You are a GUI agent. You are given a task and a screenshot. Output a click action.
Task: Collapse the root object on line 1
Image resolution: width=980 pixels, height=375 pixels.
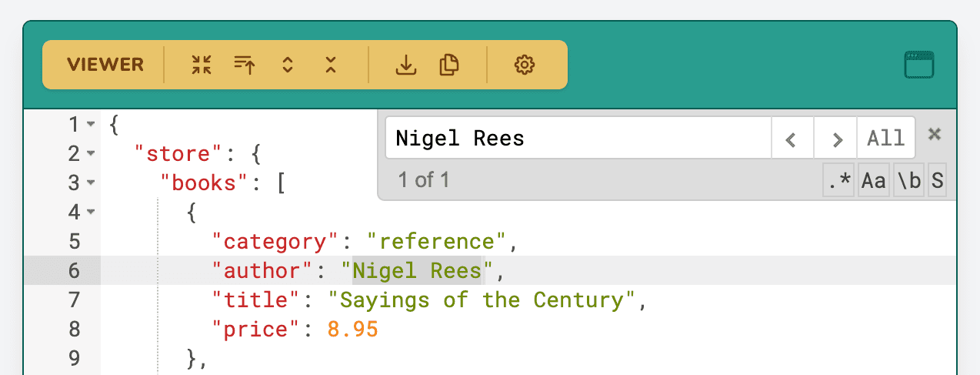91,124
